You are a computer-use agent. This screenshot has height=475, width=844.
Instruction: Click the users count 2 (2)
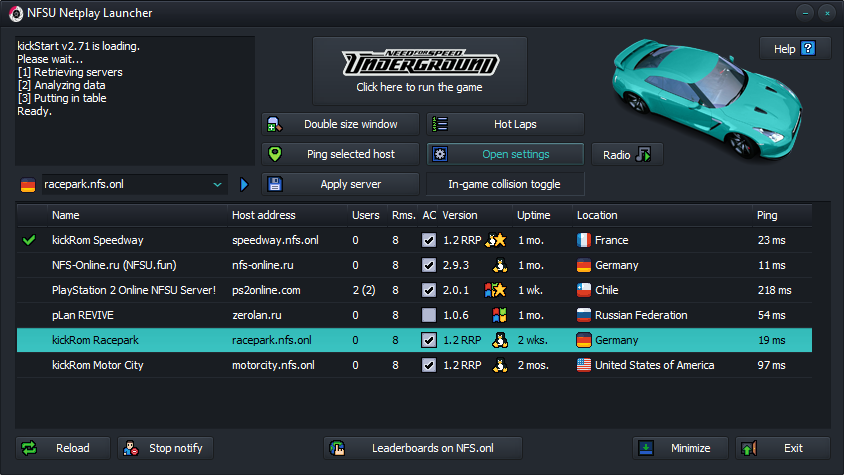pyautogui.click(x=364, y=290)
